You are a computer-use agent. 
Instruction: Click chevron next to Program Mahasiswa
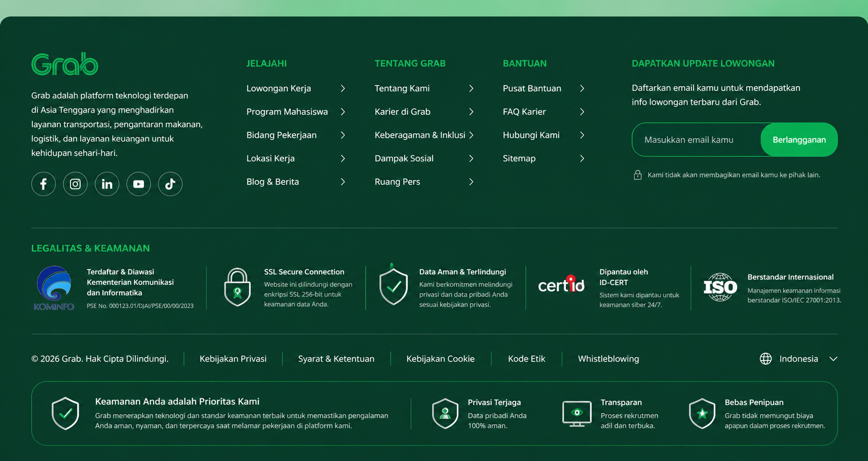(343, 111)
